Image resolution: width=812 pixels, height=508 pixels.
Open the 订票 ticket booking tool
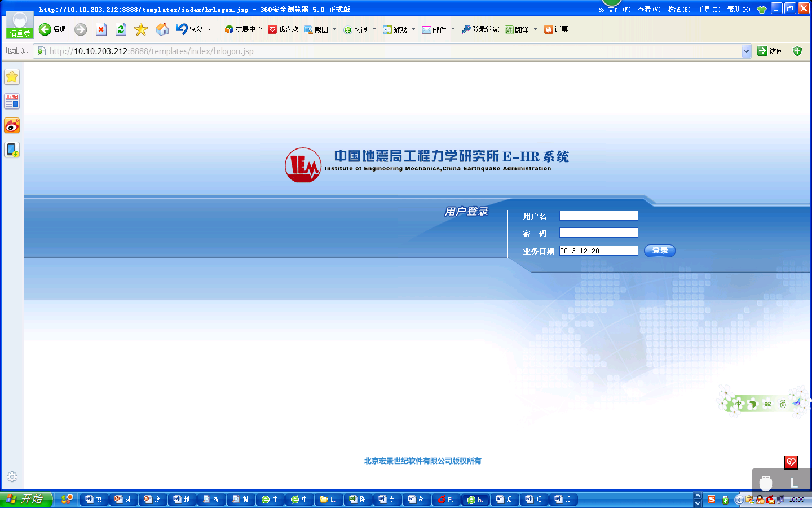tap(556, 29)
